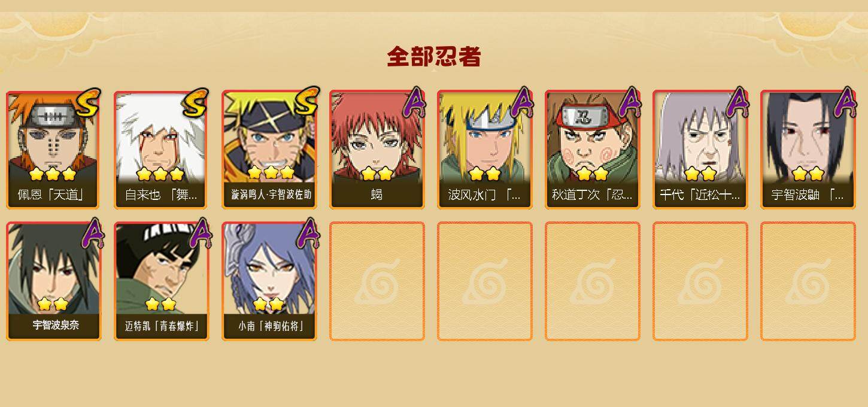
Task: Click the star rating on 迈特凯 card
Action: point(160,304)
